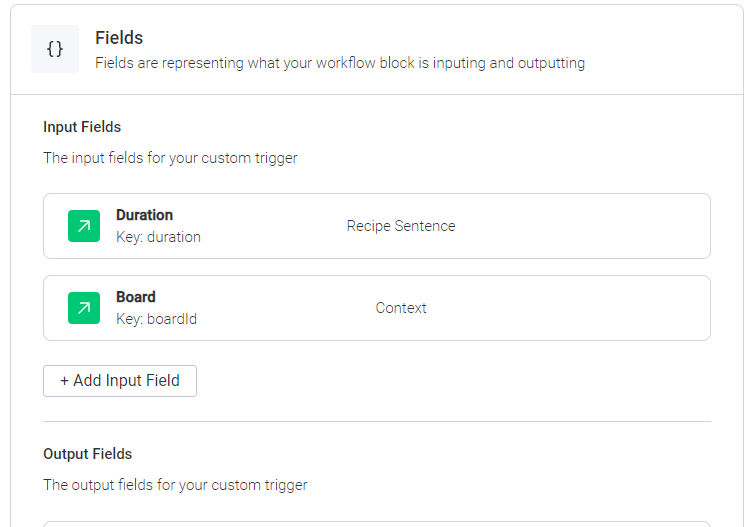747x527 pixels.
Task: Click the Duration field title
Action: pos(144,215)
